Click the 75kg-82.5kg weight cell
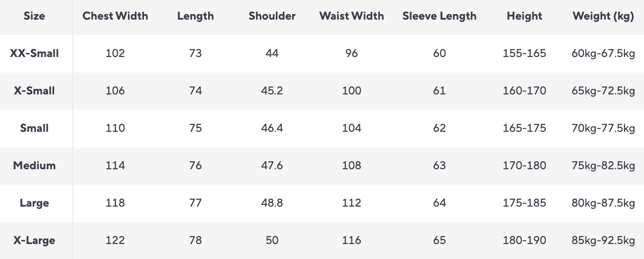Image resolution: width=644 pixels, height=259 pixels. [603, 165]
